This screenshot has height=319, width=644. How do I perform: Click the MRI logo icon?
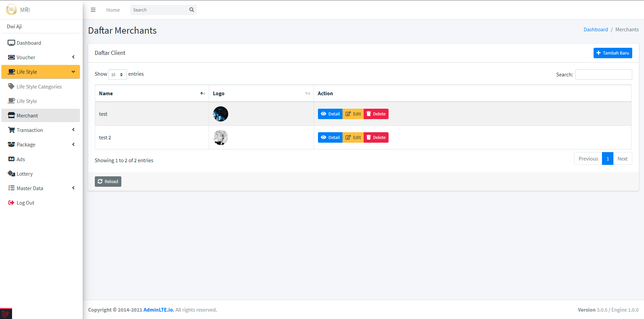11,9
